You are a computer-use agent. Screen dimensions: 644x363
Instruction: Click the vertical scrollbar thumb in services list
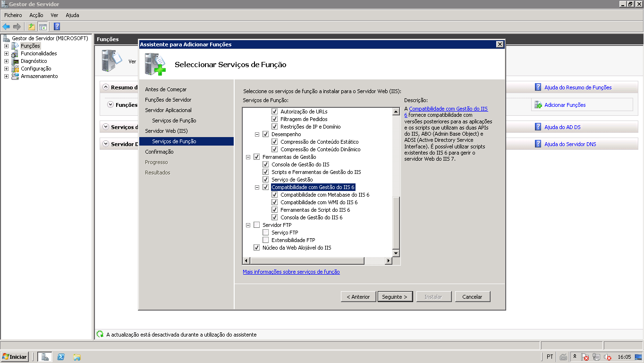(396, 223)
